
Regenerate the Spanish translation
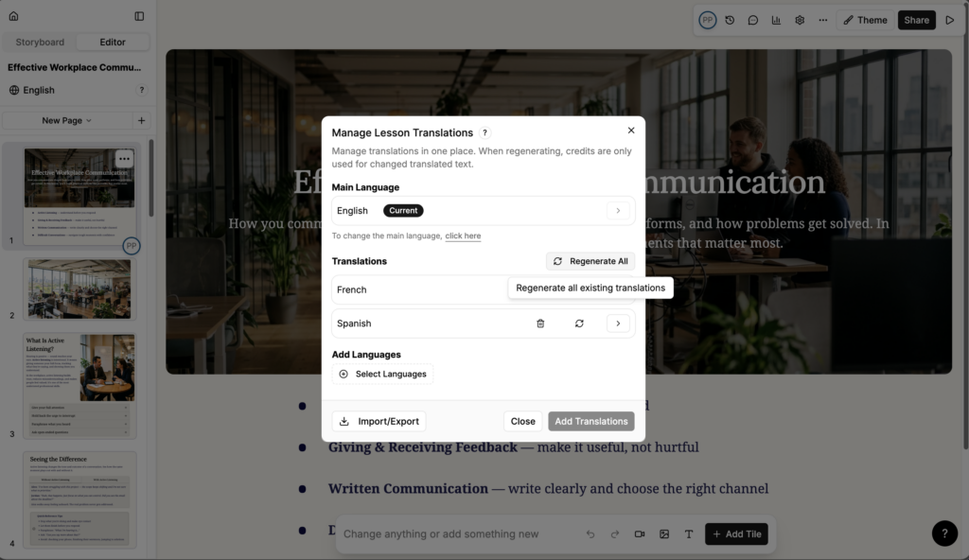click(579, 324)
